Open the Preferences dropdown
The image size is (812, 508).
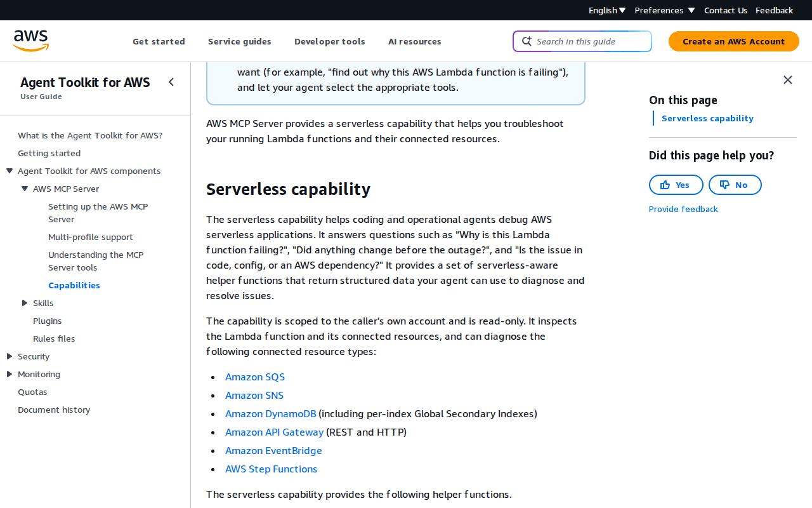[665, 10]
